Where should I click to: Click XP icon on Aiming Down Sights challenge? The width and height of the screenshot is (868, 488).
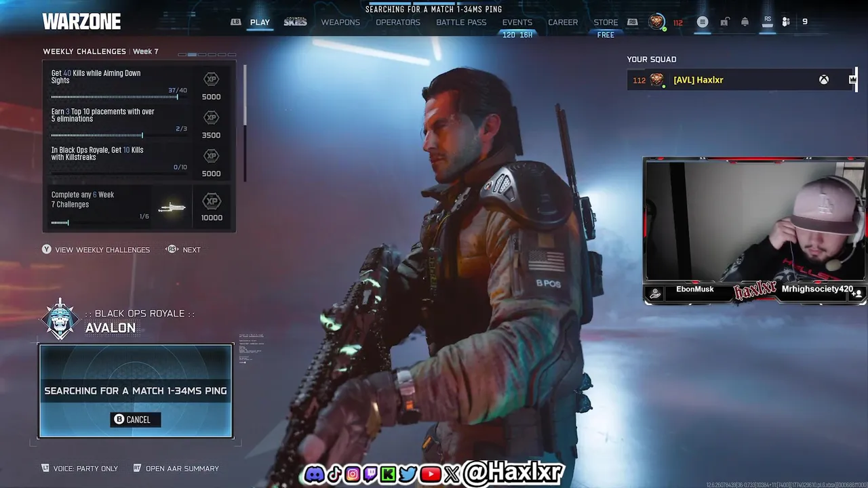pos(212,79)
